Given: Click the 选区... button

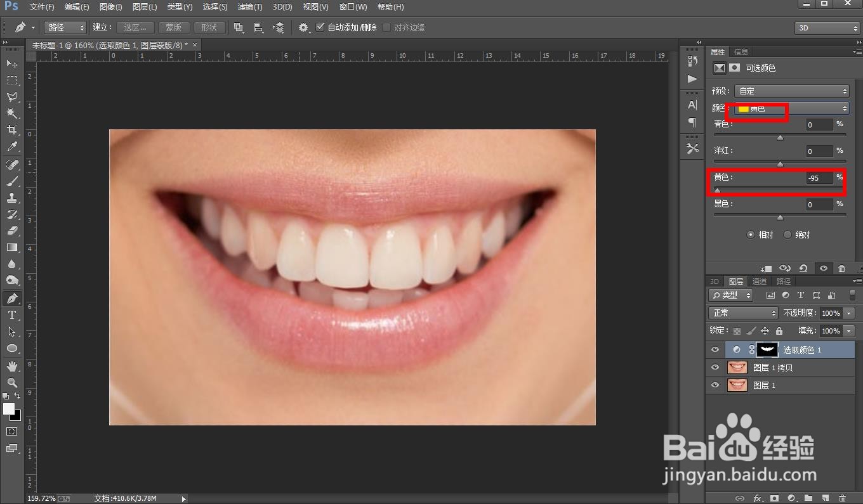Looking at the screenshot, I should click(136, 27).
